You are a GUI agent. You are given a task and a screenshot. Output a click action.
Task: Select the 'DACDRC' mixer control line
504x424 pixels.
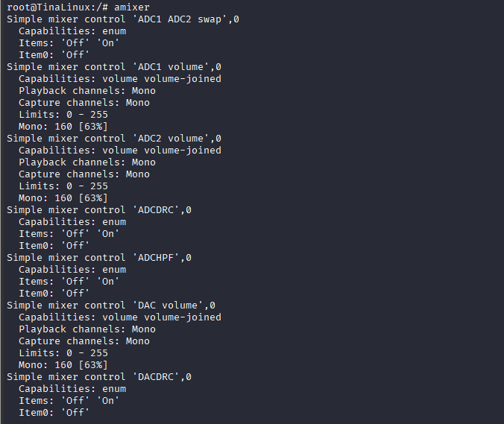tap(99, 377)
